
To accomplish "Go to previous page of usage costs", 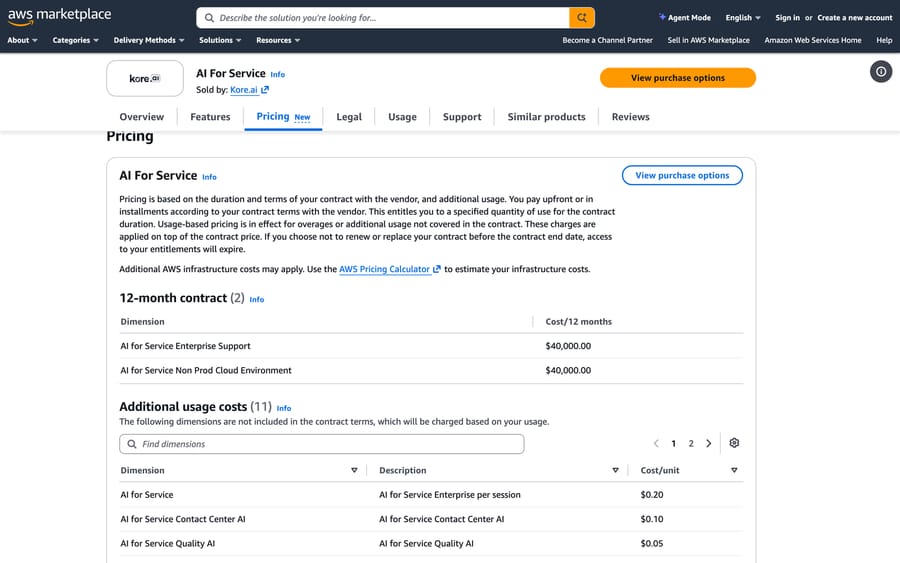I will point(656,443).
